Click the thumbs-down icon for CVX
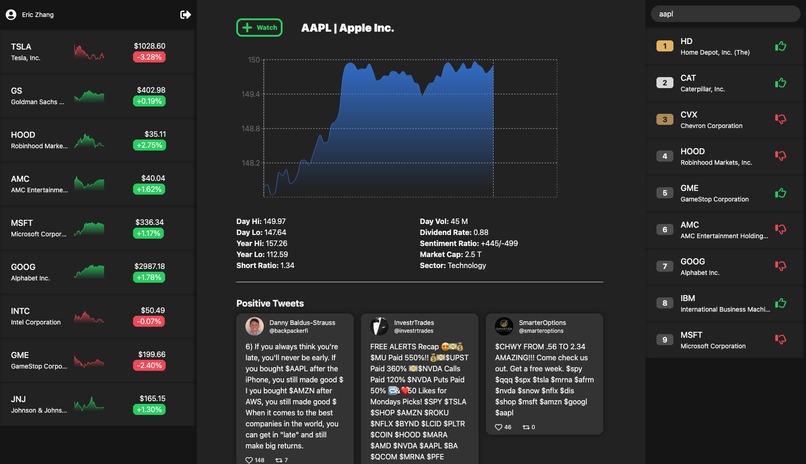This screenshot has width=806, height=464. click(x=780, y=119)
